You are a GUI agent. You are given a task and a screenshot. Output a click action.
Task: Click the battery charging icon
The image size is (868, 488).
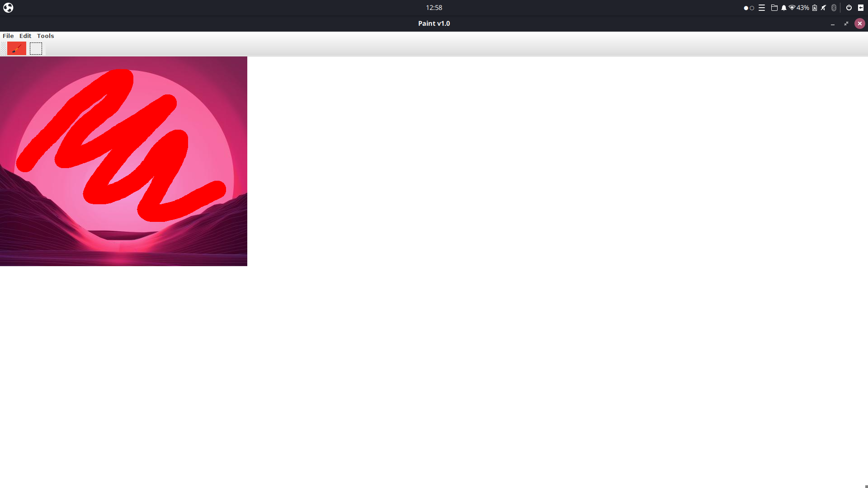[815, 8]
